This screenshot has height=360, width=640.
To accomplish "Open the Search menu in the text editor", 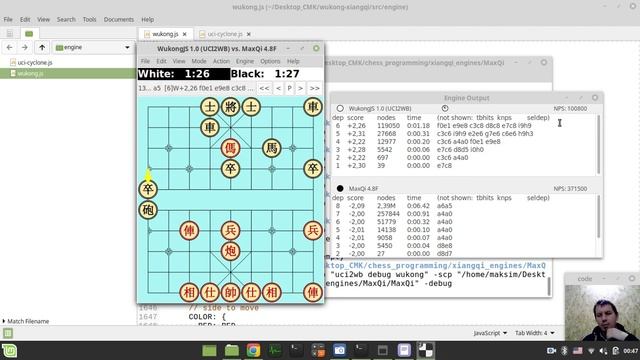I will click(x=66, y=19).
